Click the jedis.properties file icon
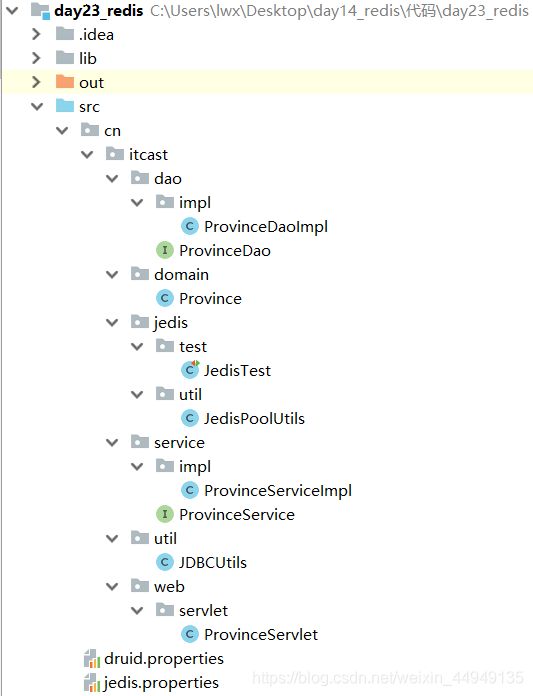 point(92,683)
